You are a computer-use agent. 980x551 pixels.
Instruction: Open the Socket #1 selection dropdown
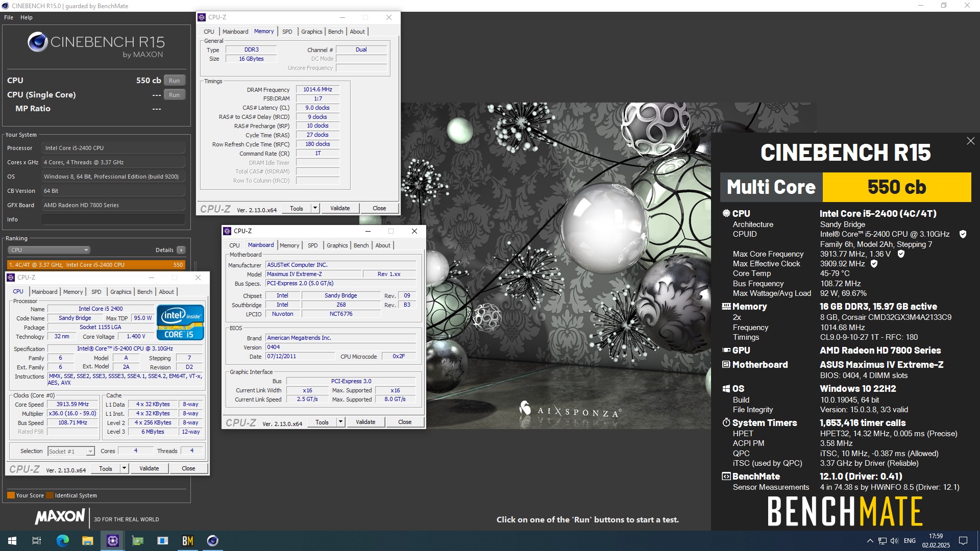click(x=71, y=451)
